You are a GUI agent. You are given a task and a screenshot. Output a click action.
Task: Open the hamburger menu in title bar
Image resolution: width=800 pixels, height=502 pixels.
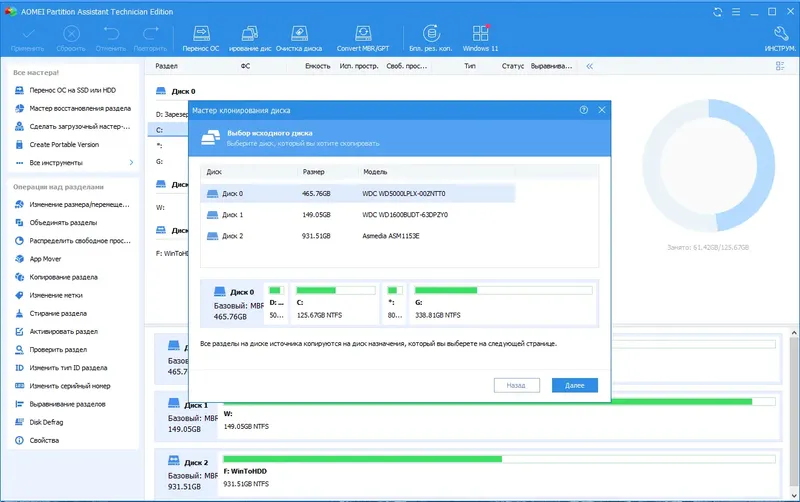point(736,12)
